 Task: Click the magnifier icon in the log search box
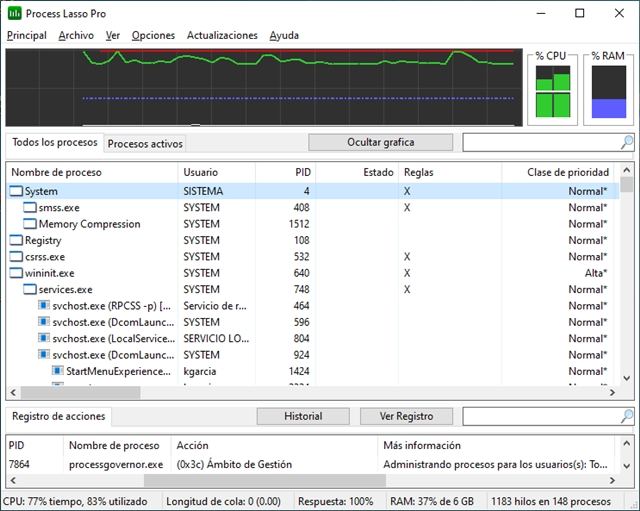point(627,416)
